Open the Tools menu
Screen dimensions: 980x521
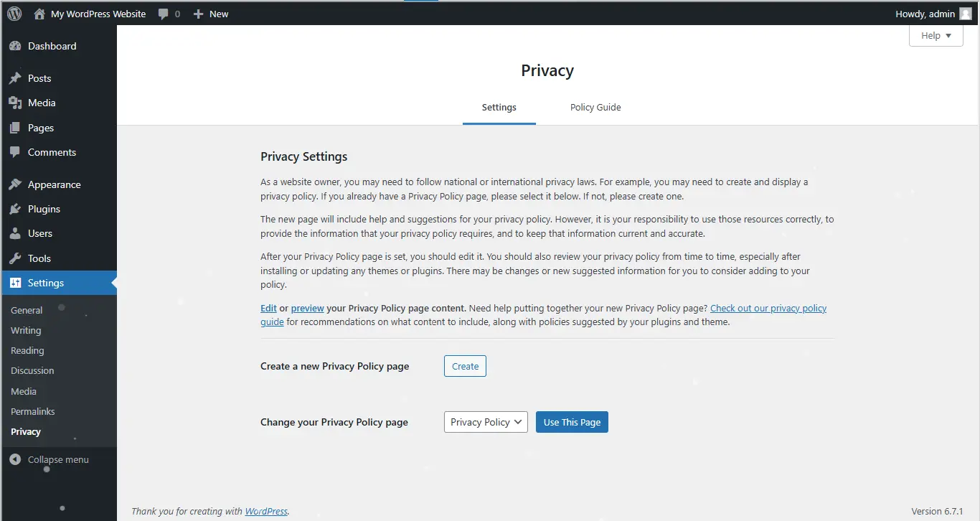pyautogui.click(x=58, y=258)
